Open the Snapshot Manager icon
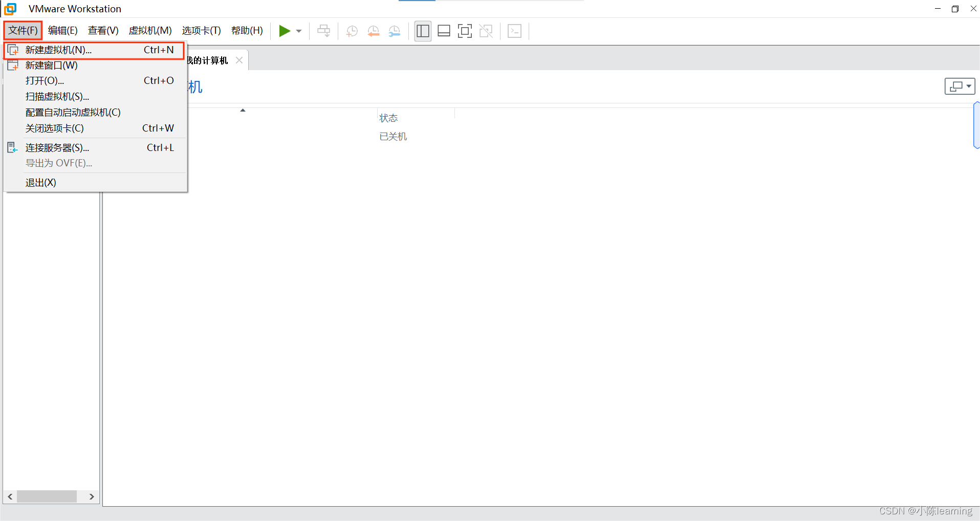The height and width of the screenshot is (521, 980). point(395,31)
